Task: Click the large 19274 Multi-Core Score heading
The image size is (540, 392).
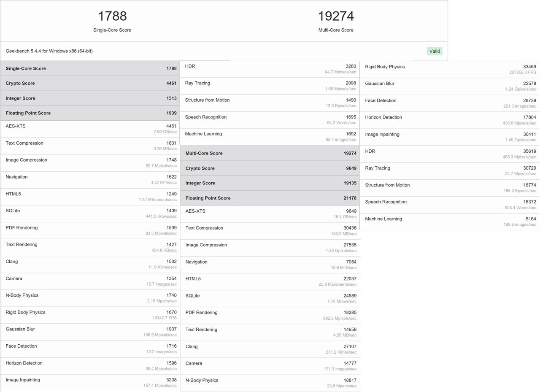Action: [x=336, y=16]
